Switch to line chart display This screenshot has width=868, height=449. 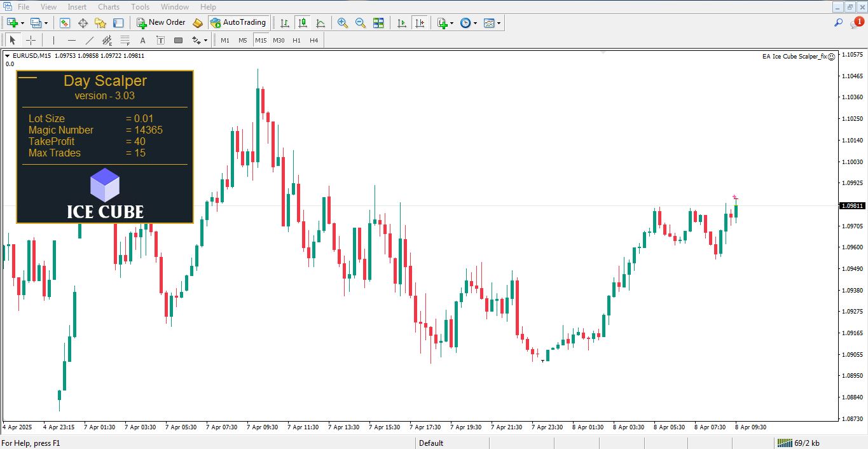[x=320, y=23]
